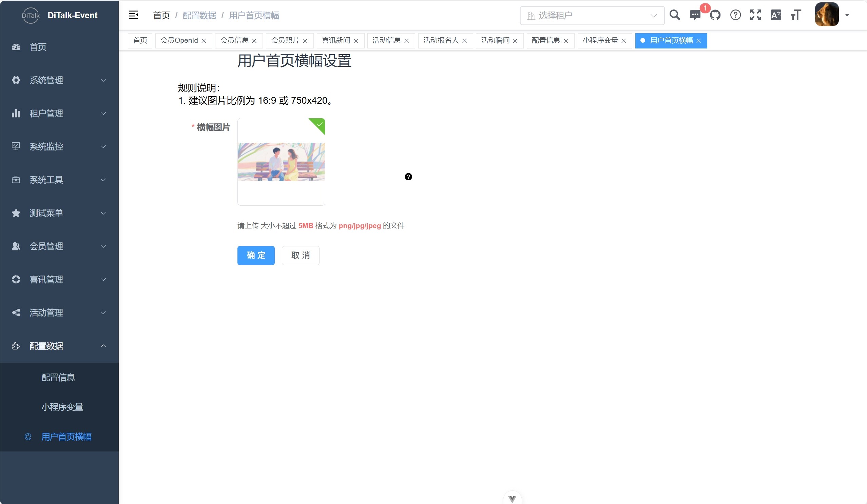Click the black question mark tooltip icon
The width and height of the screenshot is (867, 504).
coord(408,177)
